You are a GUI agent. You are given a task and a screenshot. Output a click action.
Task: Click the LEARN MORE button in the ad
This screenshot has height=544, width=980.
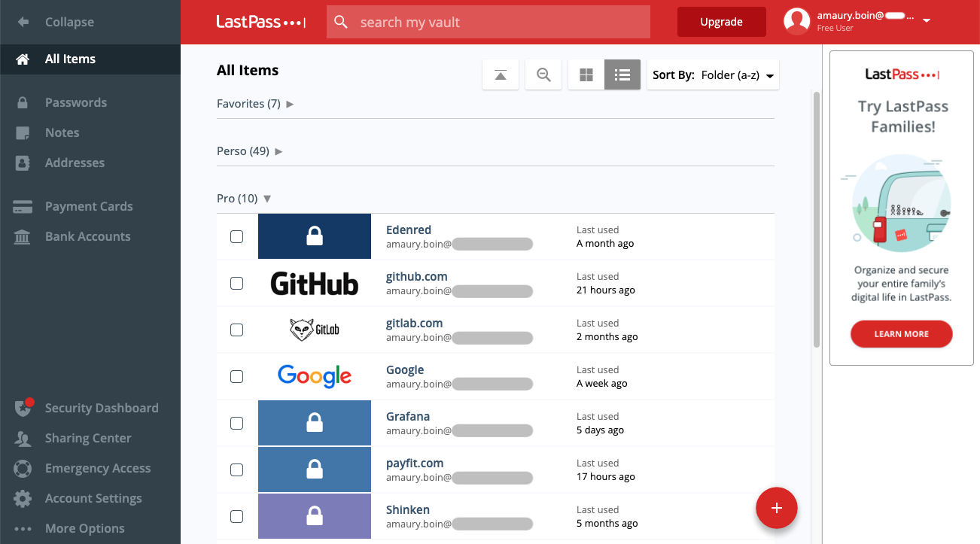[902, 334]
